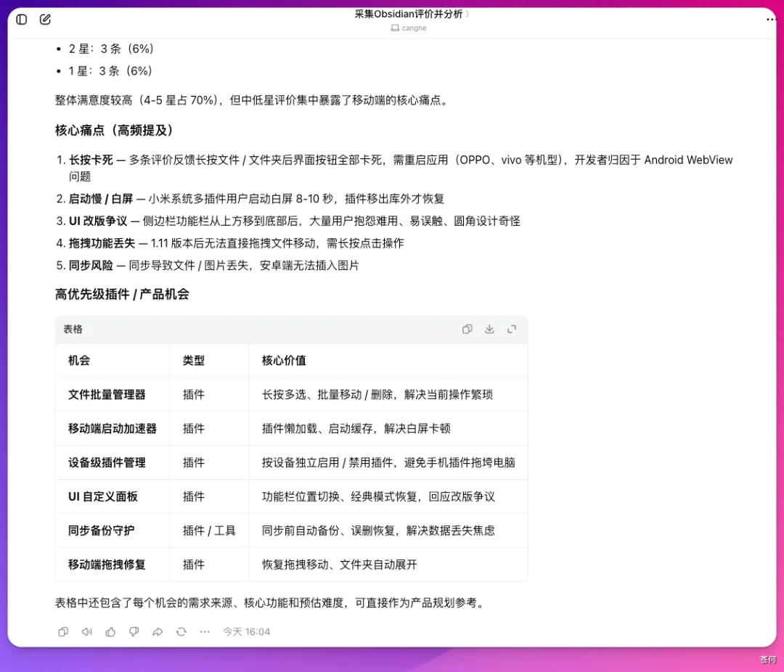Image resolution: width=784 pixels, height=672 pixels.
Task: Click the closing 表格中还包含了 paragraph
Action: pyautogui.click(x=271, y=602)
